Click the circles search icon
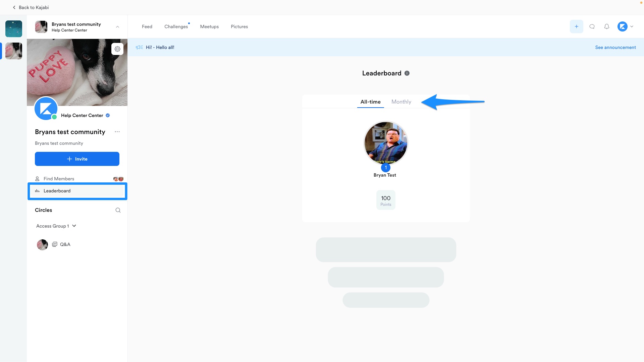 click(x=118, y=210)
